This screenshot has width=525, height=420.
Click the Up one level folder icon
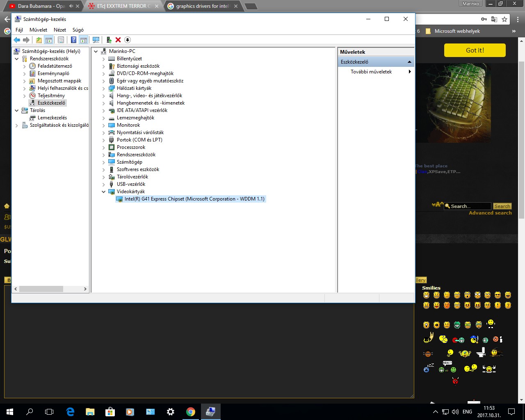[39, 40]
